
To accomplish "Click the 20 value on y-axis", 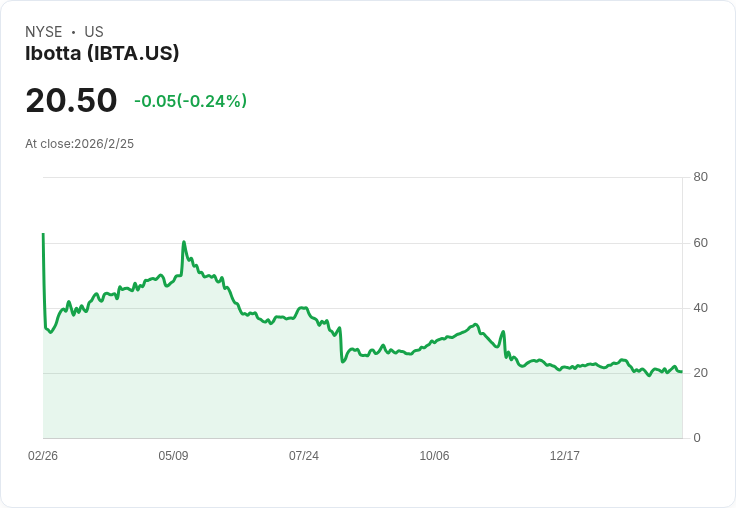I will pos(701,373).
